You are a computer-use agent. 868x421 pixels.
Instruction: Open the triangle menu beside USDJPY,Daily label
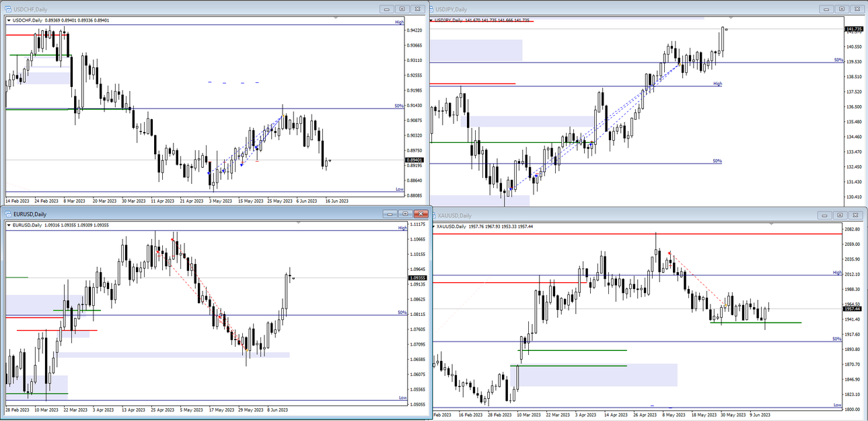[432, 20]
